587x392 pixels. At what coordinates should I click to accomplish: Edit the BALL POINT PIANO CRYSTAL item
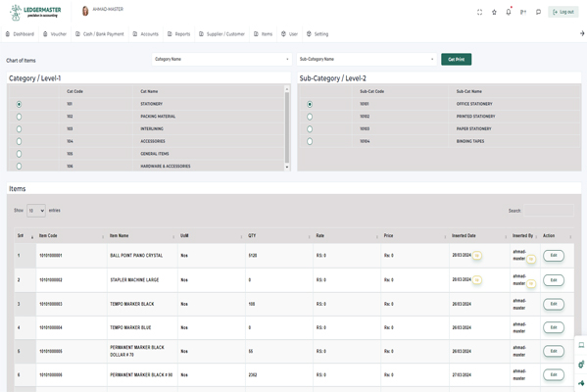(554, 256)
